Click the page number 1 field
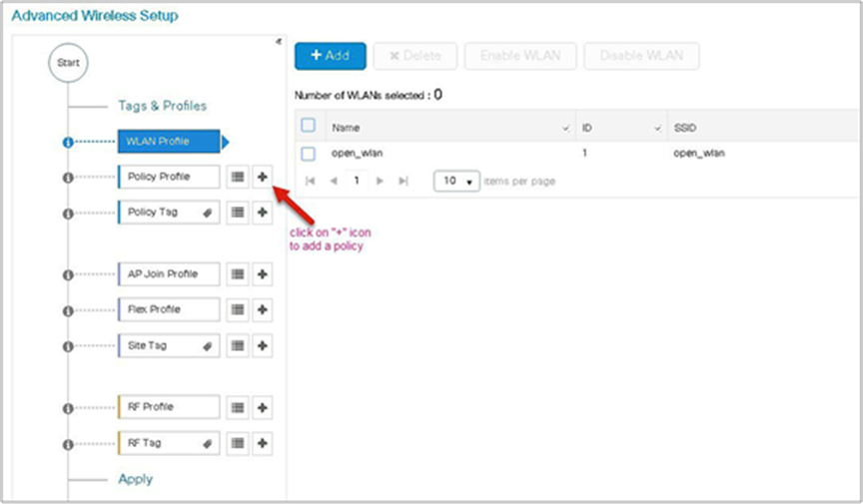 pyautogui.click(x=357, y=181)
